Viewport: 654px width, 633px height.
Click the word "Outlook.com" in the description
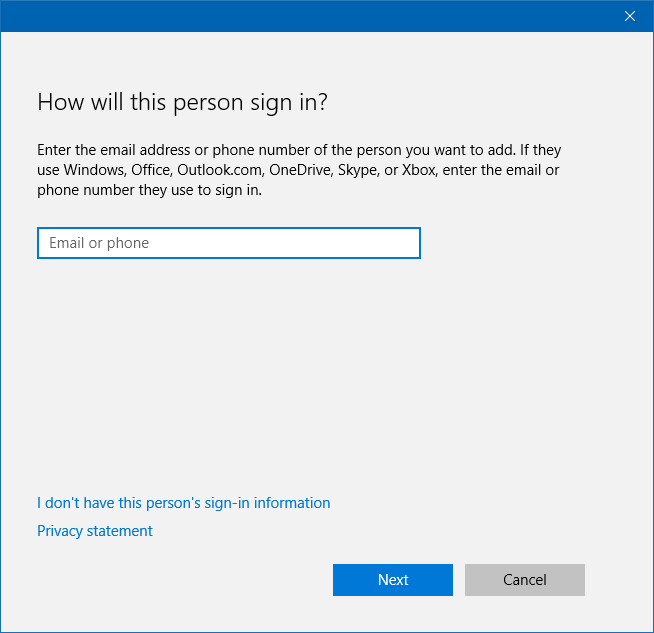coord(219,170)
